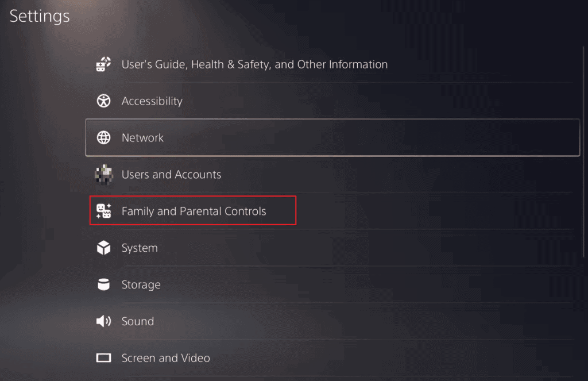Viewport: 588px width, 381px height.
Task: Open Family and Parental Controls text
Action: (x=194, y=211)
